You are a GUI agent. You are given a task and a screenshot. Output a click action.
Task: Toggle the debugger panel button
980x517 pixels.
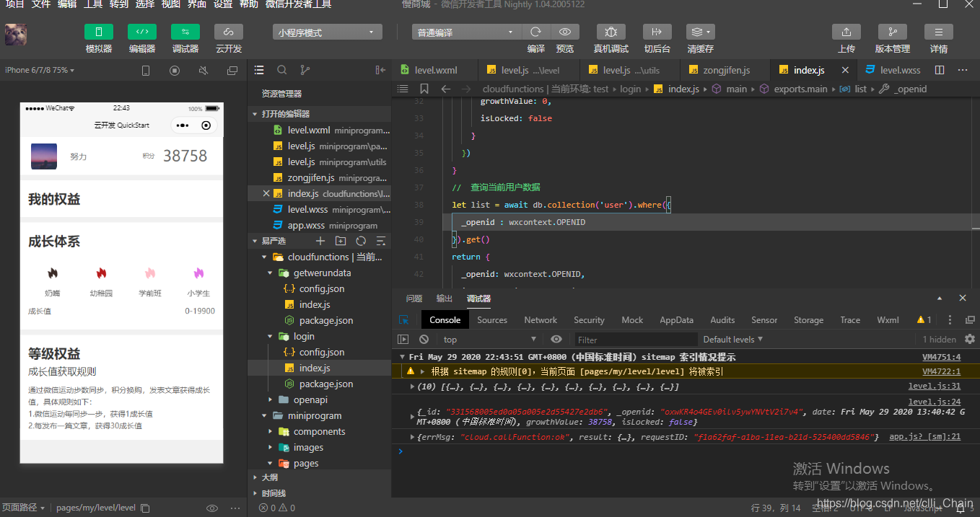[x=185, y=32]
